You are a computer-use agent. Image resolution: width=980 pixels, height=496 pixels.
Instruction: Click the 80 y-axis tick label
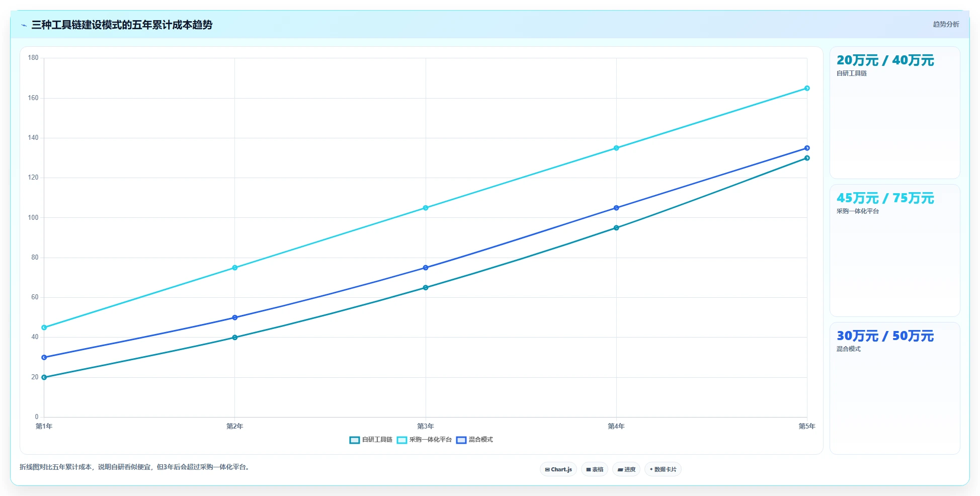[x=35, y=258]
